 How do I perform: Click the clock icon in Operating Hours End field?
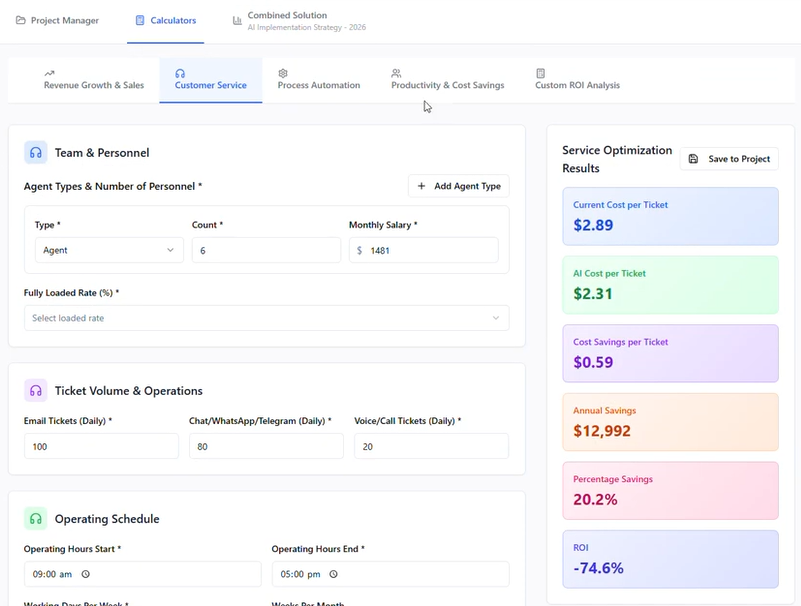point(334,574)
